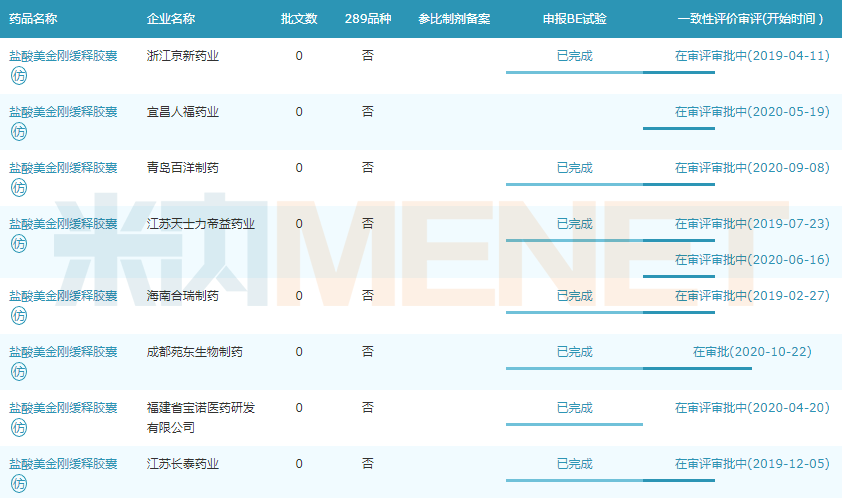Click the 0 approval count for 海南合瑞制药
Image resolution: width=842 pixels, height=498 pixels.
coord(299,295)
